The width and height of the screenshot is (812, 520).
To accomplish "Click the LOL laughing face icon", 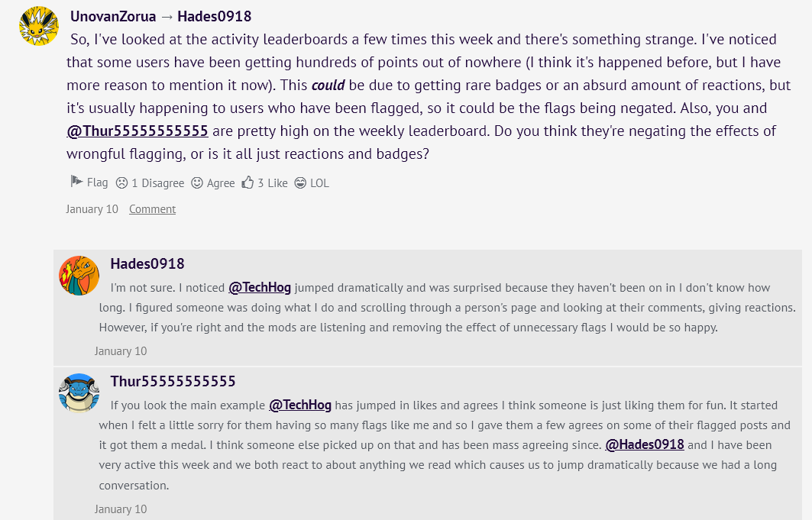I will [x=300, y=182].
